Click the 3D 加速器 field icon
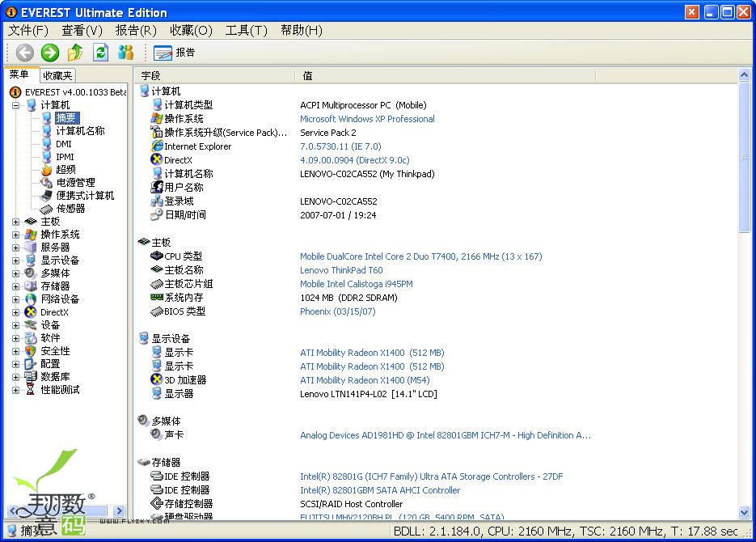 156,379
